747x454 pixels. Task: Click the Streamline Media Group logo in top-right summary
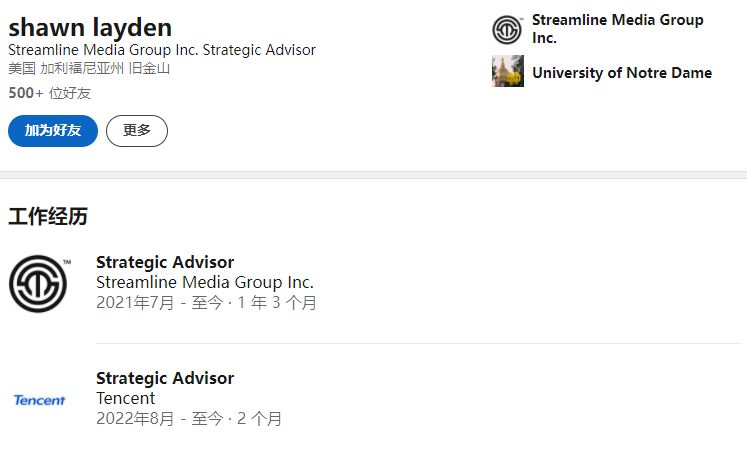tap(508, 30)
